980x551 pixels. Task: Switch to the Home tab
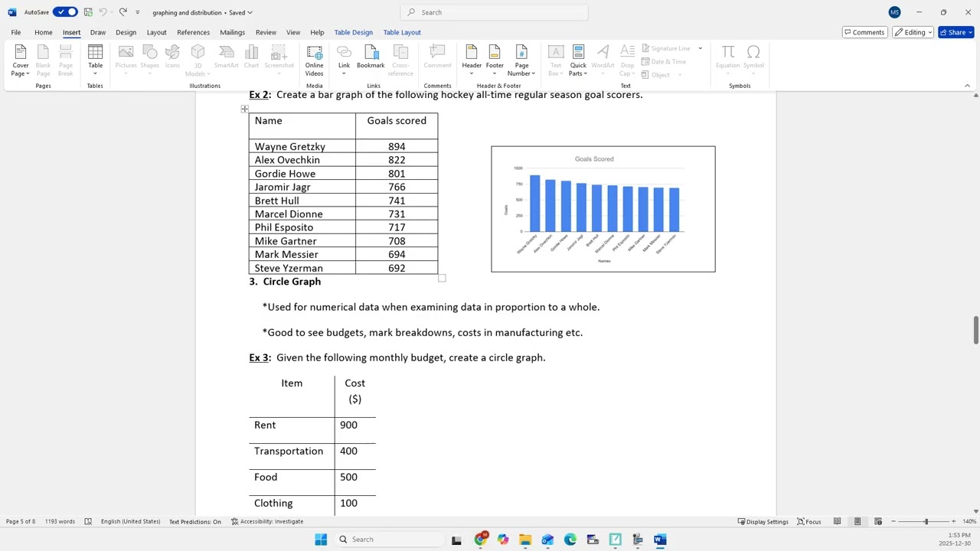tap(43, 32)
